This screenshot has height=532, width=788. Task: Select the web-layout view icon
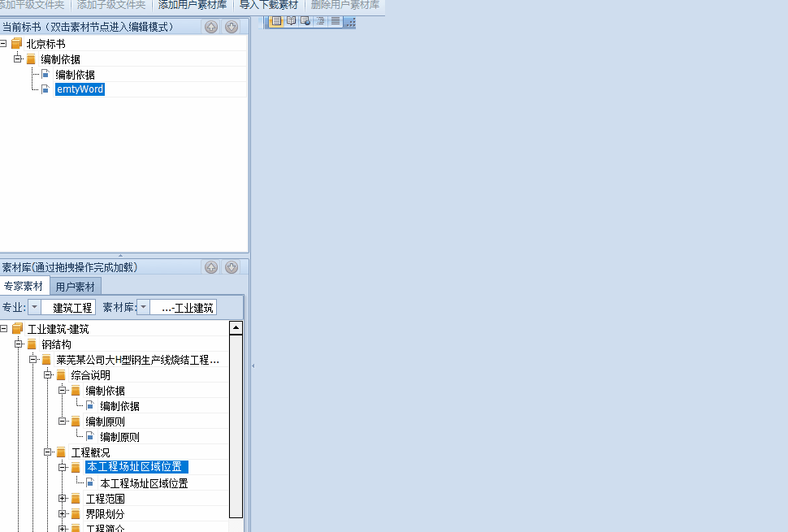[305, 21]
